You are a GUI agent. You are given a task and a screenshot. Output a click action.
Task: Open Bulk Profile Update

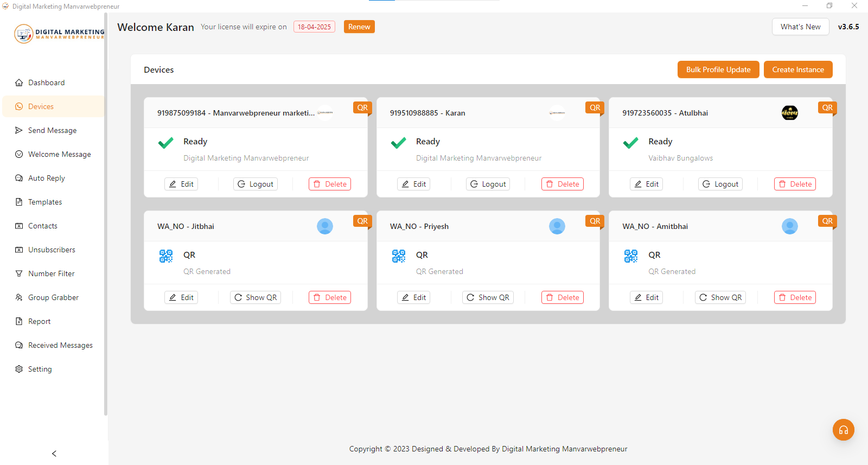point(718,69)
